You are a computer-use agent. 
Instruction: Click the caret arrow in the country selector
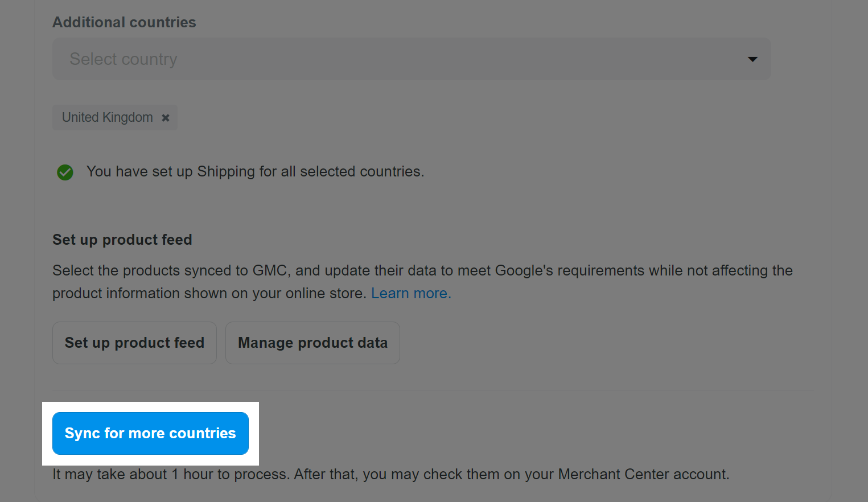click(752, 59)
